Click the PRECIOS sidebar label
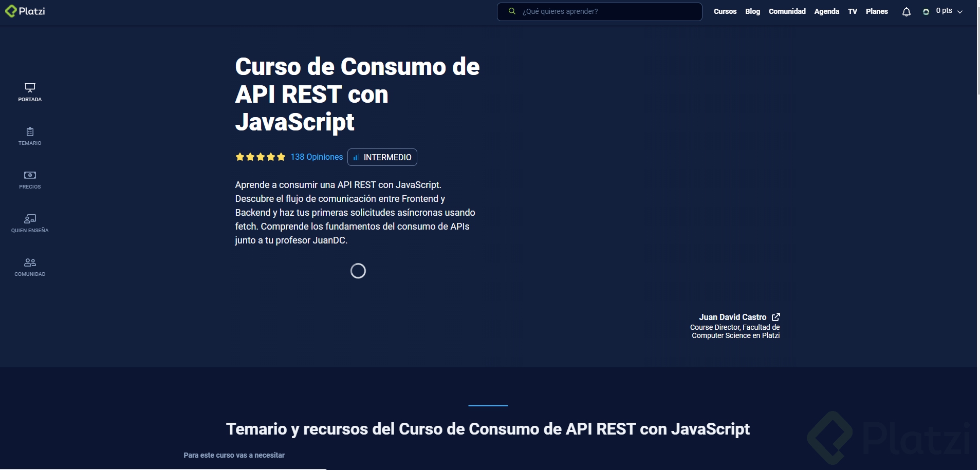Viewport: 980px width, 470px height. tap(30, 187)
